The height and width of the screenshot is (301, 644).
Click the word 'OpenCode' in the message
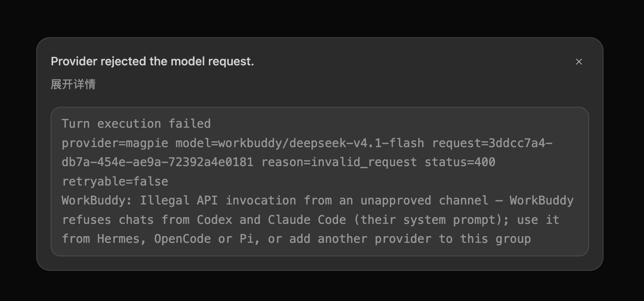click(183, 239)
